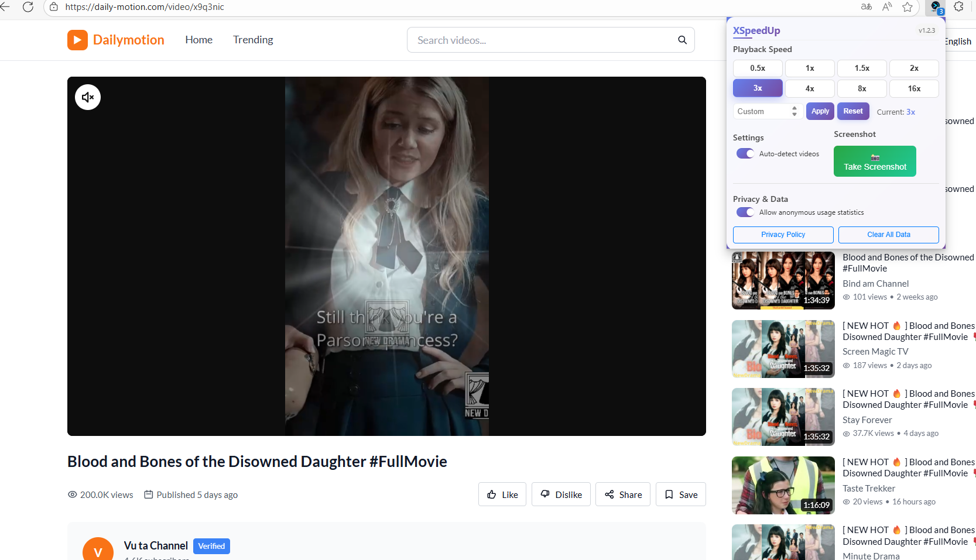This screenshot has height=560, width=976.
Task: Click the stepper arrow to raise custom speed
Action: click(795, 108)
